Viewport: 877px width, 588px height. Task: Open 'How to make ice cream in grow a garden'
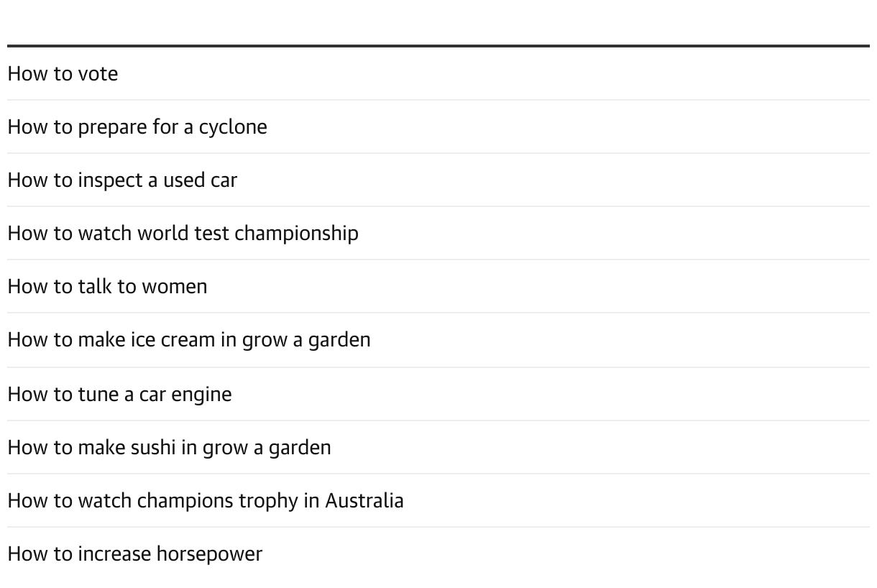point(189,340)
